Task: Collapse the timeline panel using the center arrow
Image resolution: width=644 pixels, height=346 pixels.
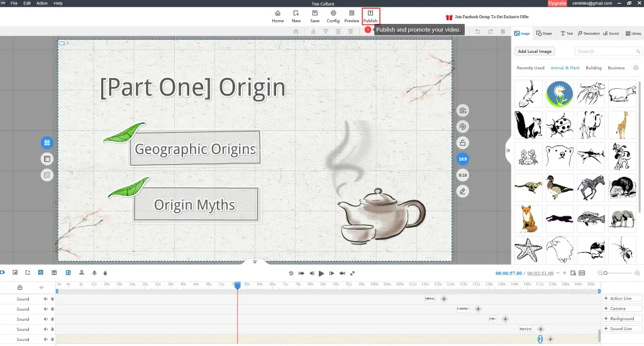Action: [x=255, y=262]
